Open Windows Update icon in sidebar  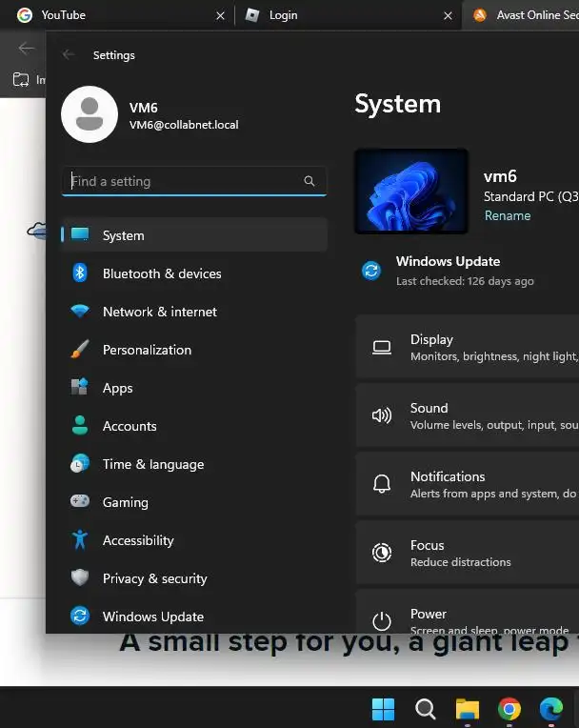pyautogui.click(x=80, y=617)
